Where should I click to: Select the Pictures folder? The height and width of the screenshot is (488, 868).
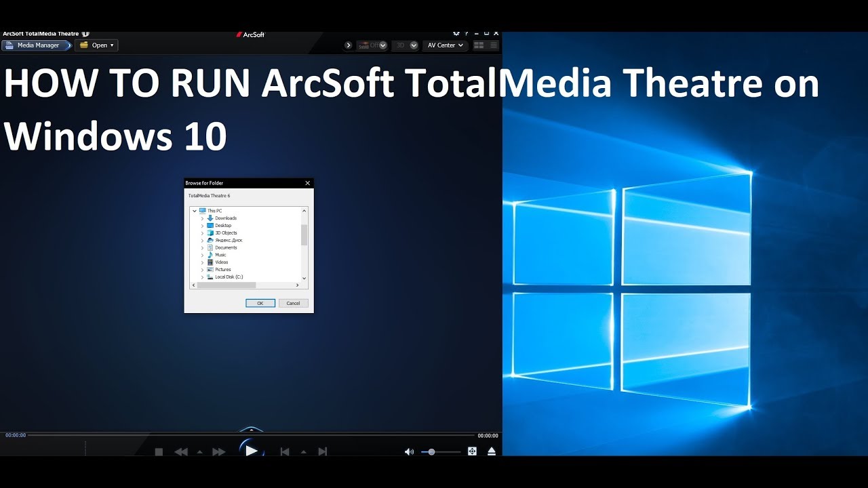point(223,270)
